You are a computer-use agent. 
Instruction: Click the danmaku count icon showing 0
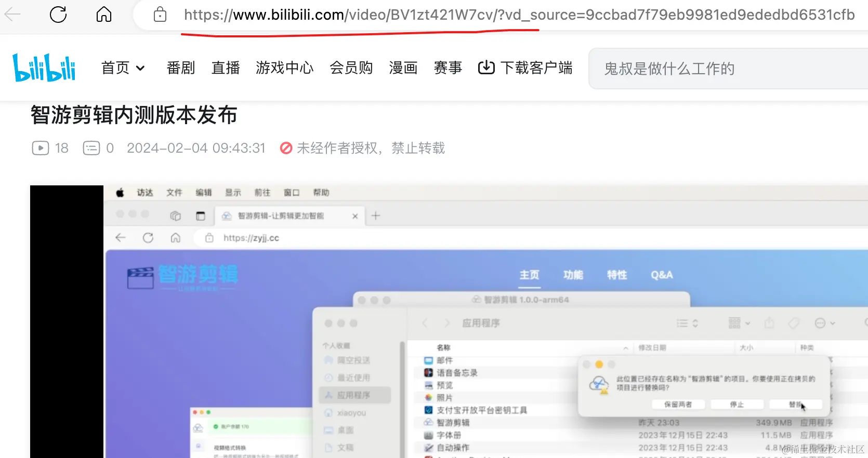click(x=91, y=148)
